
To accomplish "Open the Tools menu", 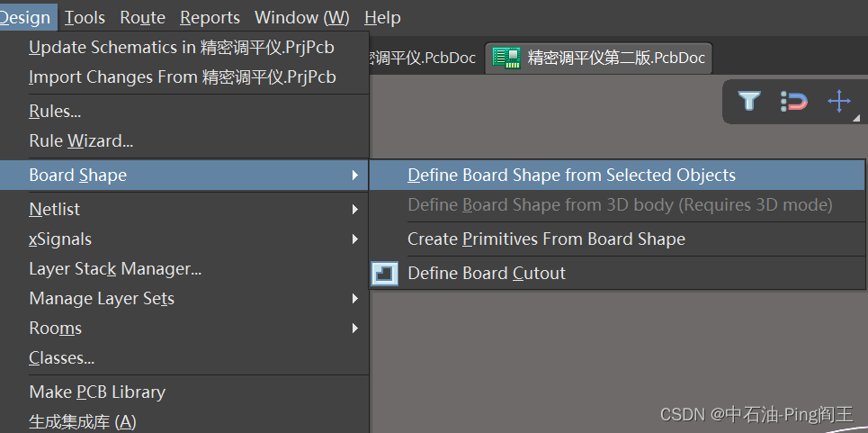I will [85, 18].
